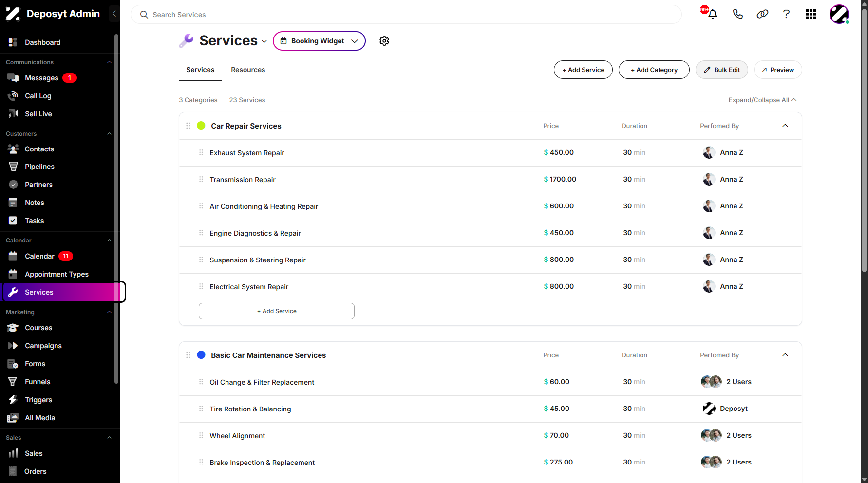The image size is (868, 483).
Task: Open the help question mark
Action: click(786, 14)
